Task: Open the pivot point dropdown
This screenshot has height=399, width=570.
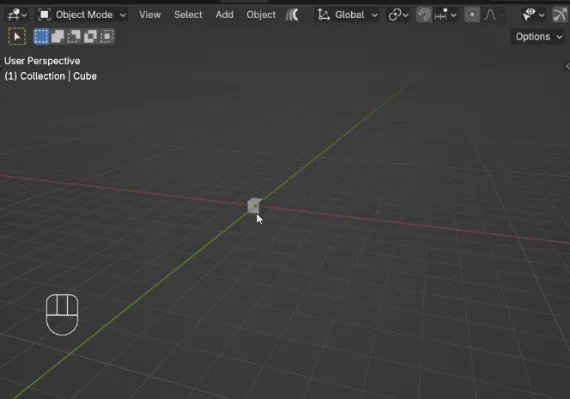Action: (x=398, y=15)
